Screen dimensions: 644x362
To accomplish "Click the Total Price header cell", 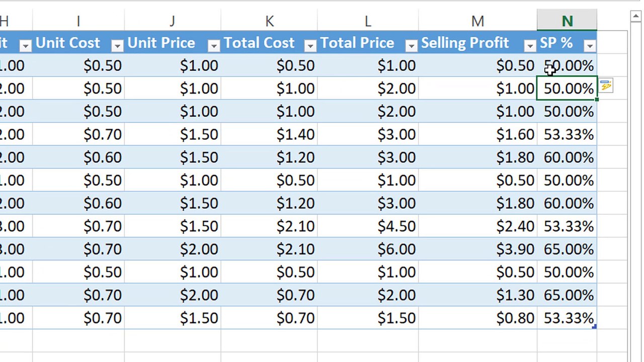I will [x=368, y=43].
